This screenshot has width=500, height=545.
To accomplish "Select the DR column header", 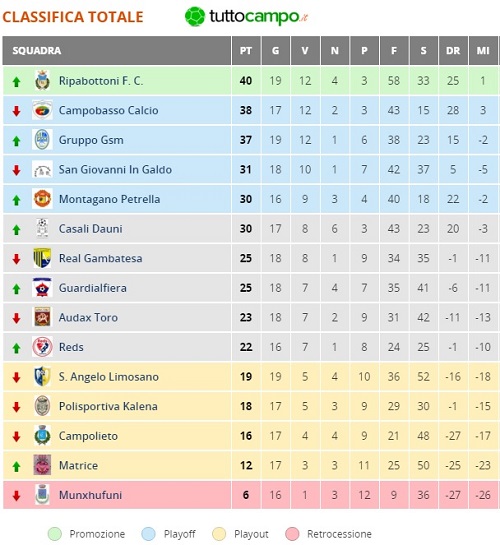I will click(x=453, y=51).
